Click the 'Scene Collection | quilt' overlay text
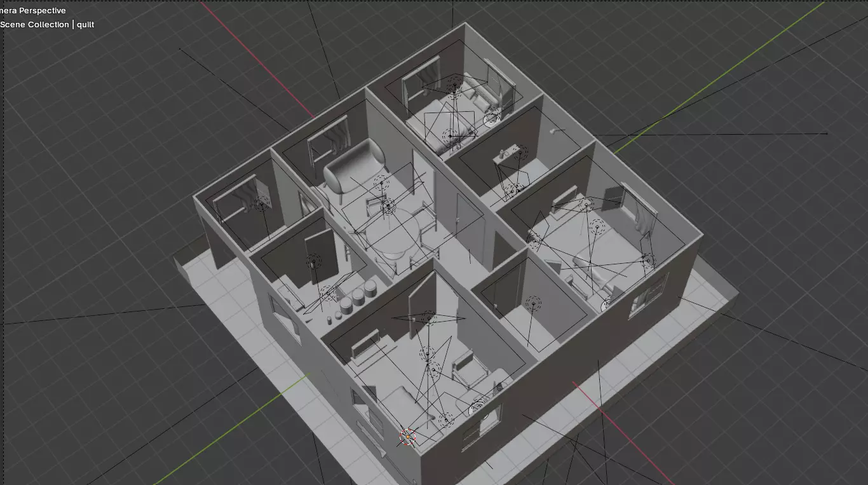 point(47,24)
